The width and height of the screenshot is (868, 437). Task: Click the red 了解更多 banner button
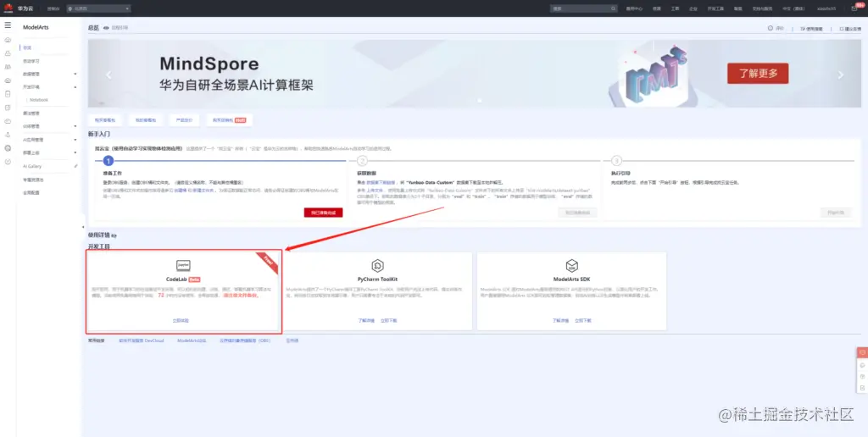(x=758, y=73)
